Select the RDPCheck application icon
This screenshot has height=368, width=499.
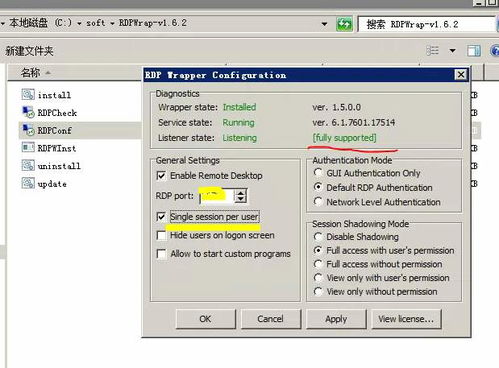[x=28, y=112]
